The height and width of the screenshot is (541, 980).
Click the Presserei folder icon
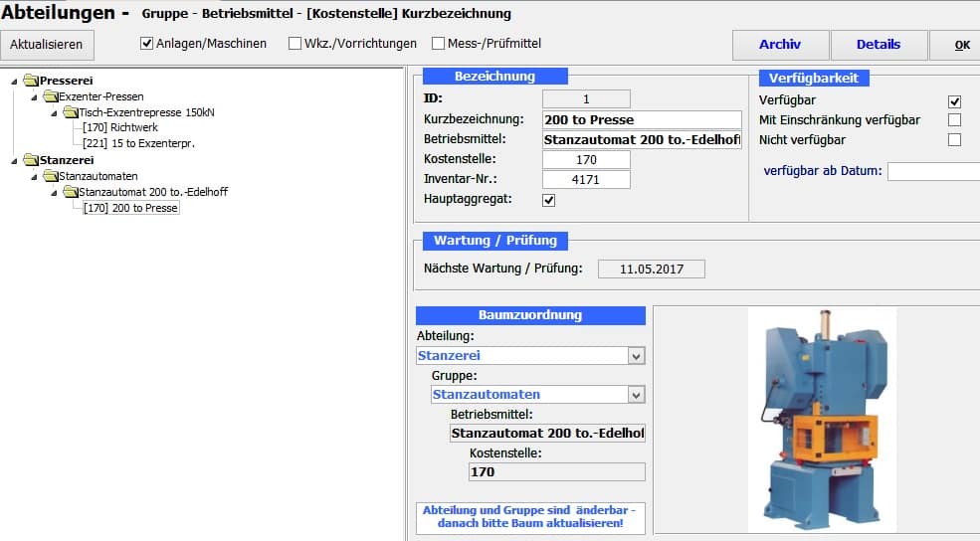coord(31,81)
